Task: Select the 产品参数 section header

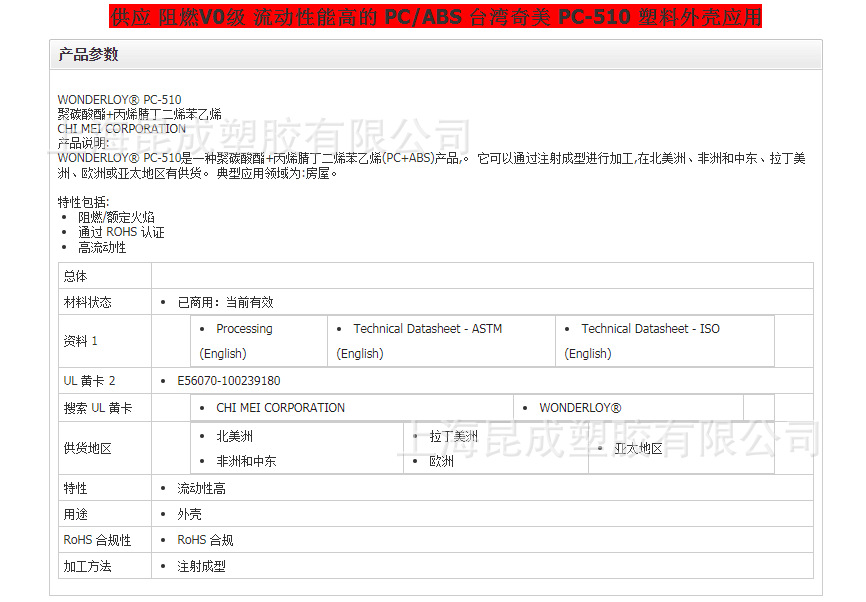Action: tap(88, 55)
